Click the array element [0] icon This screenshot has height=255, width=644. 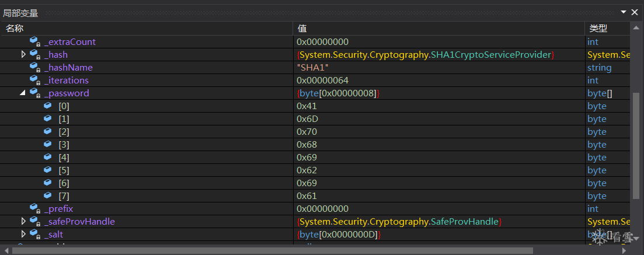click(x=47, y=106)
